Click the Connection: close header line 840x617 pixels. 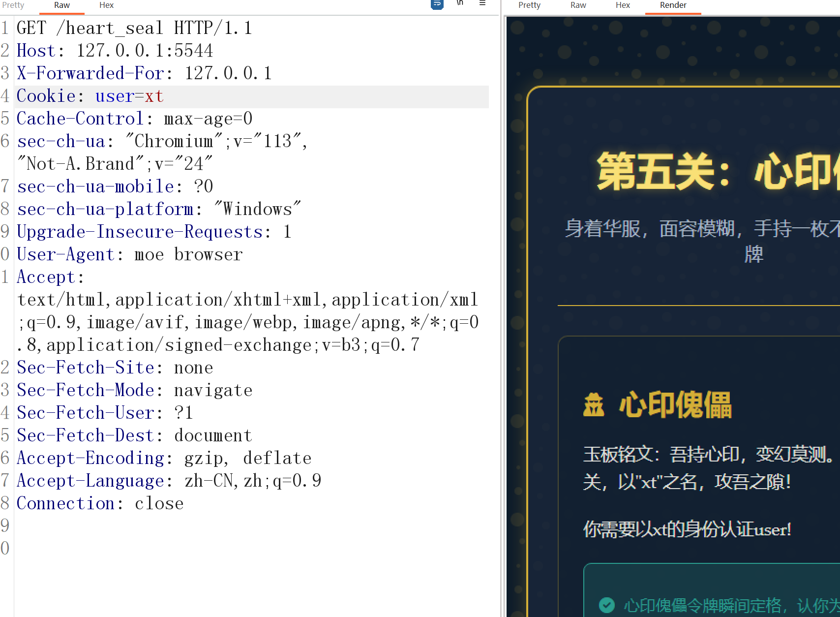tap(100, 504)
